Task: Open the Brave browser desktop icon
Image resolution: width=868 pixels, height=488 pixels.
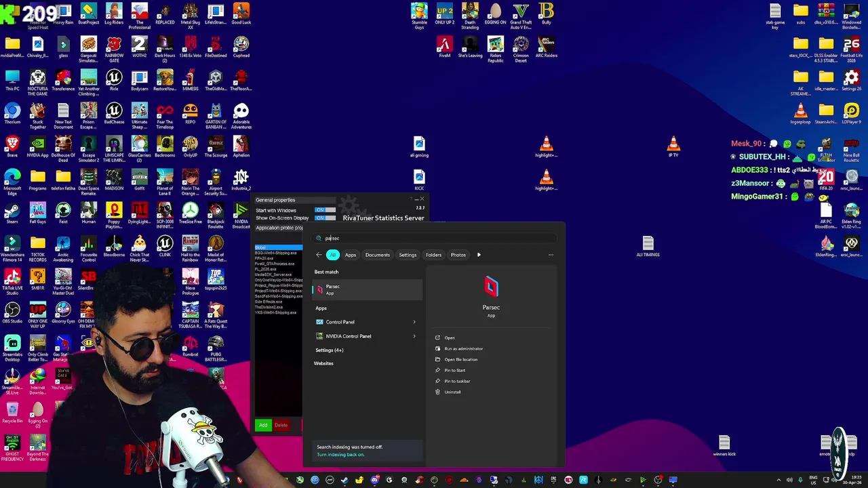Action: tap(12, 146)
